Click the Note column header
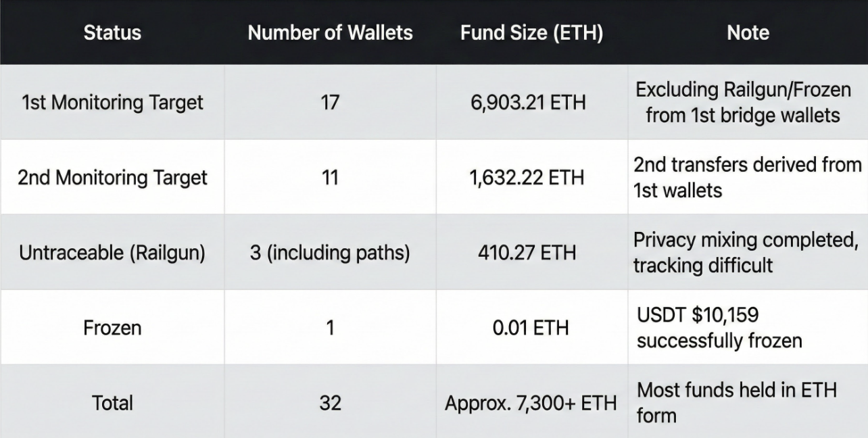This screenshot has width=868, height=438. pyautogui.click(x=748, y=33)
